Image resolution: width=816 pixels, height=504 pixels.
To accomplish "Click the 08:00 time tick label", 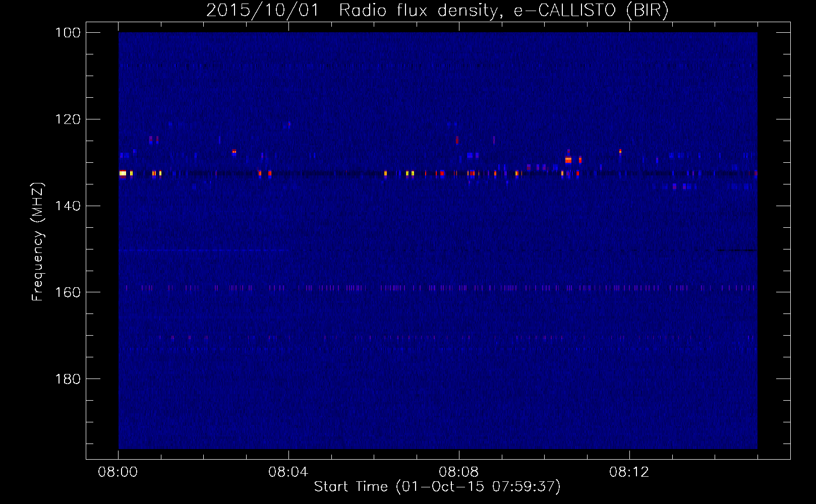I will [118, 472].
